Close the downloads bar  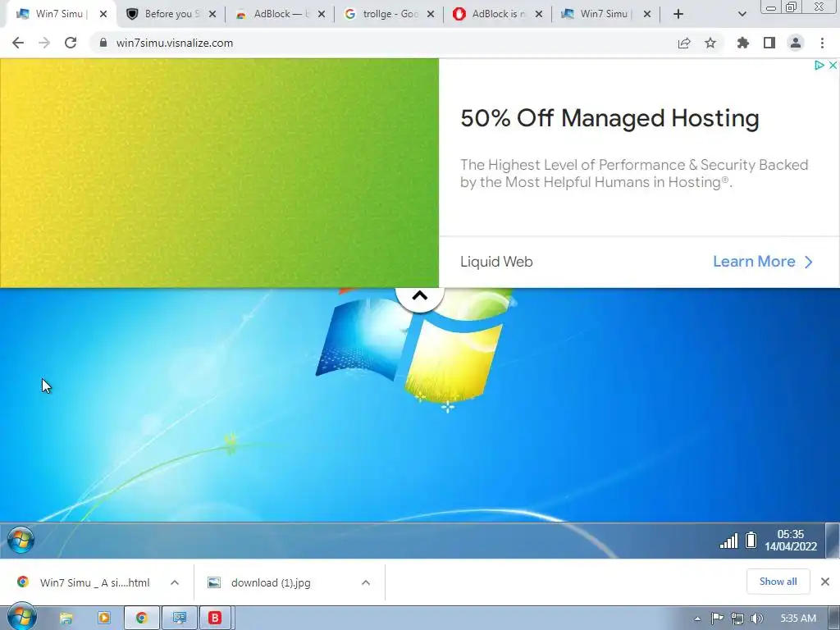(825, 582)
